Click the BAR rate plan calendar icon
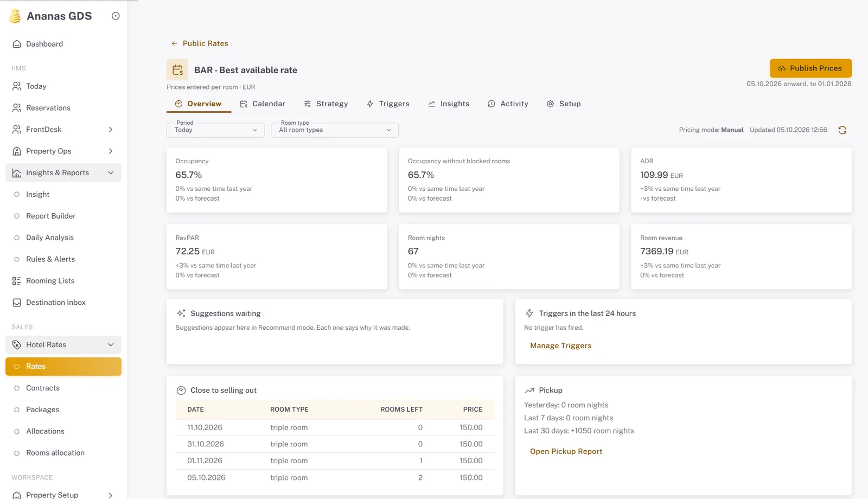Viewport: 868px width, 499px height. point(177,70)
